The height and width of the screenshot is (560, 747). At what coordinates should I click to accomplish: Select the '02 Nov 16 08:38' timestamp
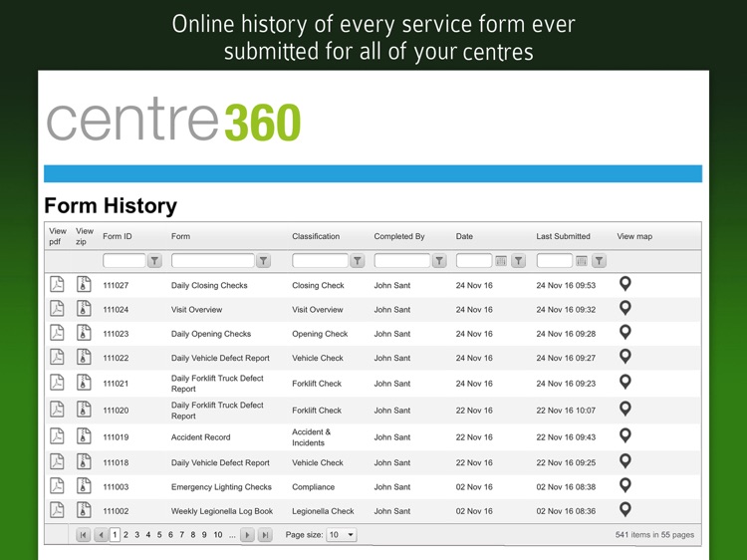566,486
